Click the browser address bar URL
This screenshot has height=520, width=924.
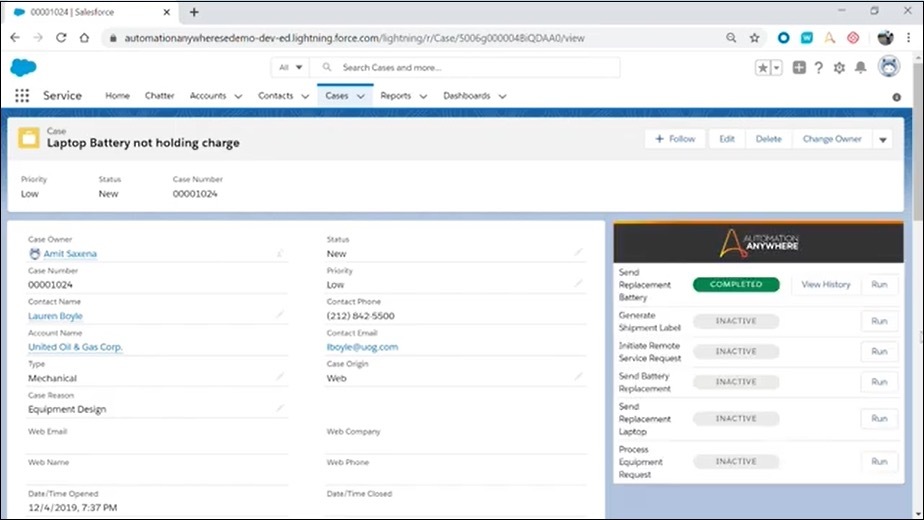[x=354, y=38]
